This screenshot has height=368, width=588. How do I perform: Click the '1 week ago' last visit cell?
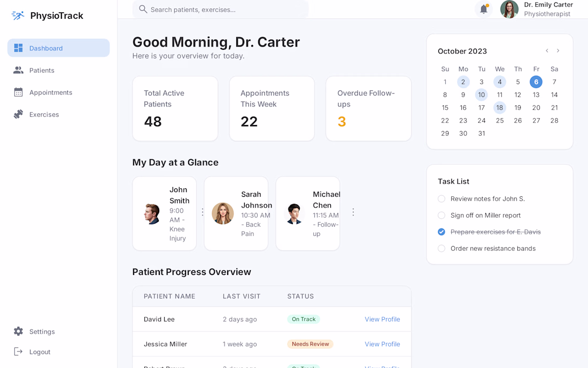pyautogui.click(x=239, y=344)
